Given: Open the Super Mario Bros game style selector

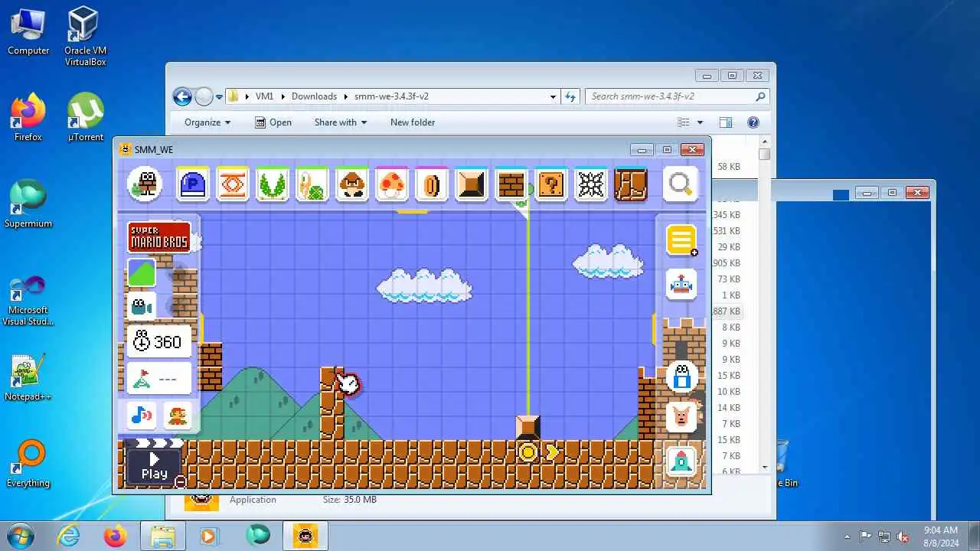Looking at the screenshot, I should (159, 236).
